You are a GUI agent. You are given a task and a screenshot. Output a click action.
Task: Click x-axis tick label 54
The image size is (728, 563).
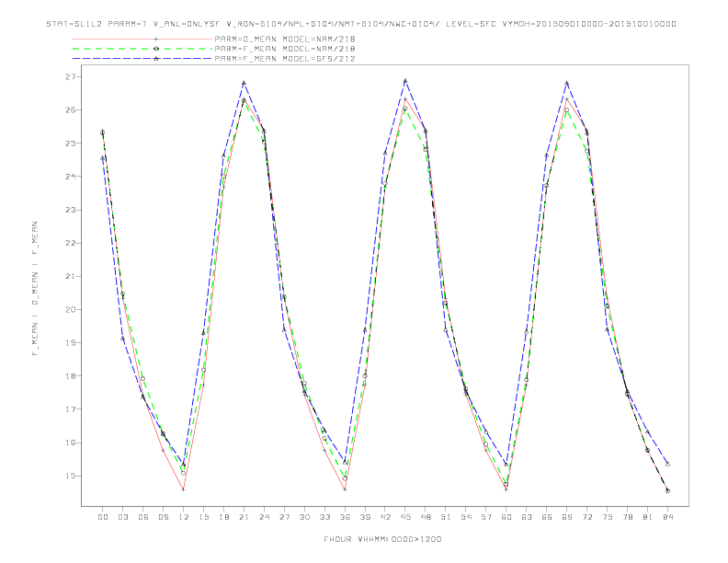[466, 517]
